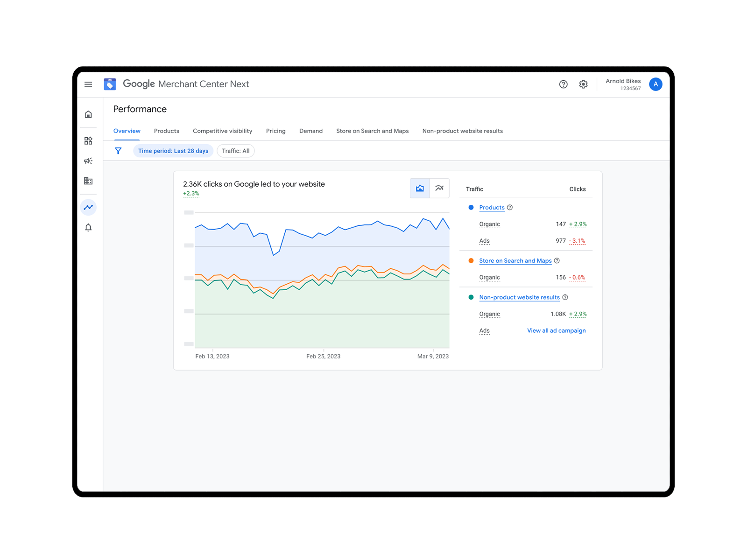Image resolution: width=747 pixels, height=560 pixels.
Task: Open the notifications bell icon
Action: tap(88, 227)
